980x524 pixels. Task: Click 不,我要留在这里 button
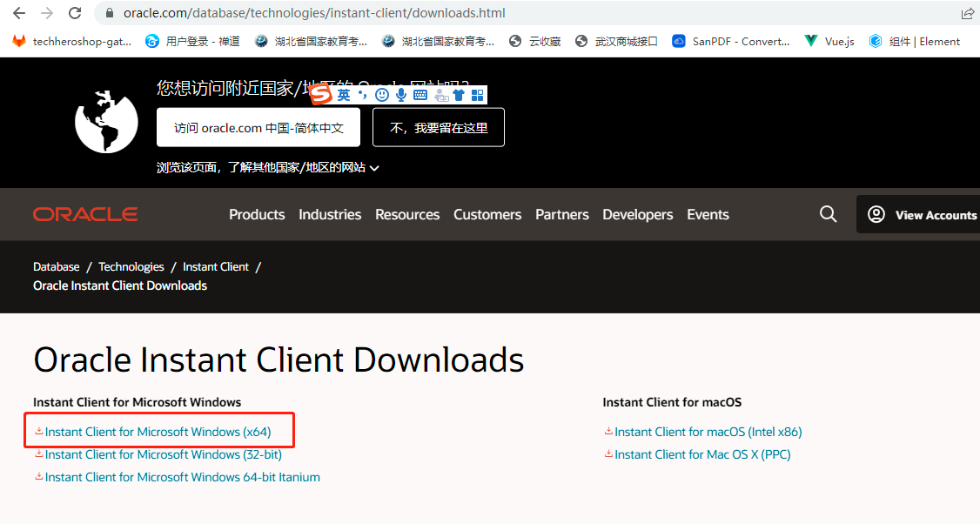click(438, 128)
